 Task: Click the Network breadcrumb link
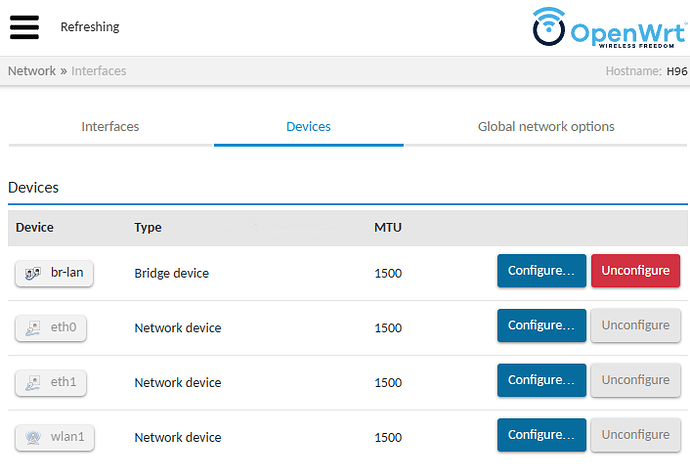click(32, 71)
